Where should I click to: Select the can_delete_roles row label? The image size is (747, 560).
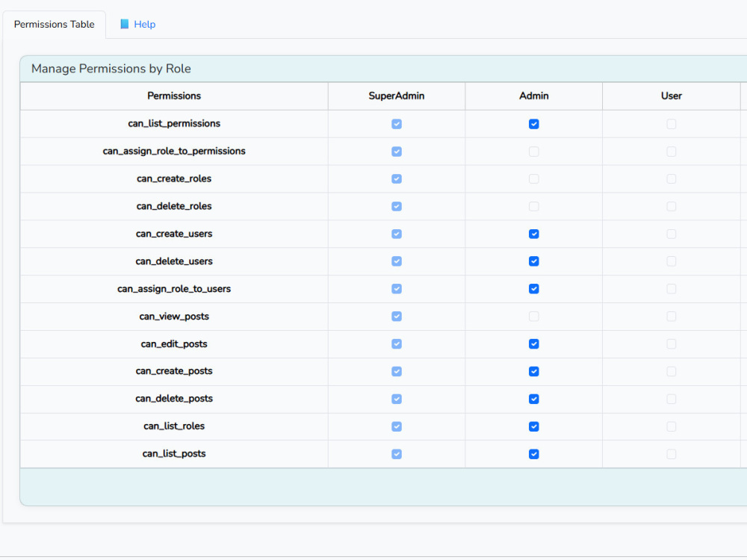(174, 207)
